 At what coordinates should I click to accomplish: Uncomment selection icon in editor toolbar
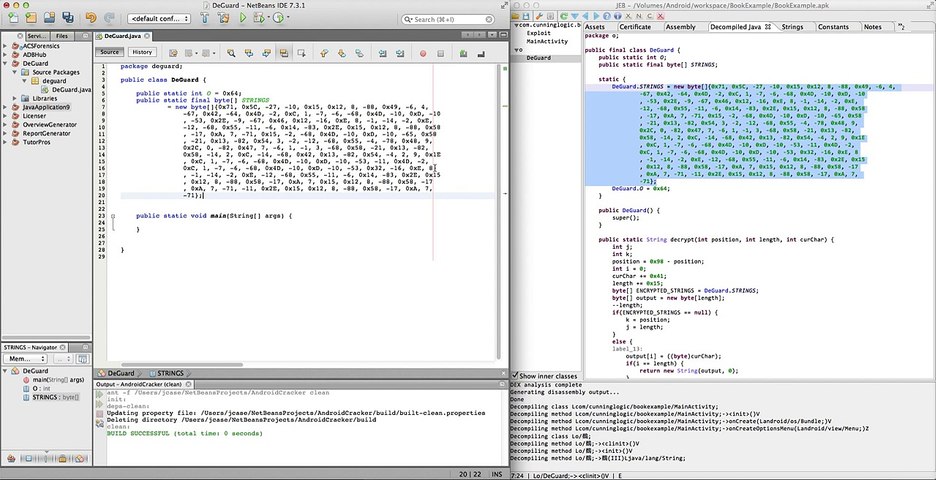481,53
